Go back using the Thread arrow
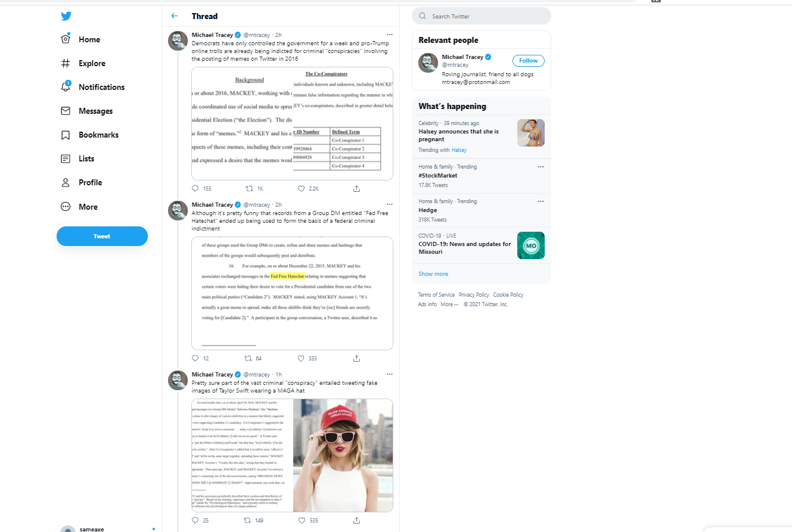This screenshot has width=792, height=532. point(174,16)
